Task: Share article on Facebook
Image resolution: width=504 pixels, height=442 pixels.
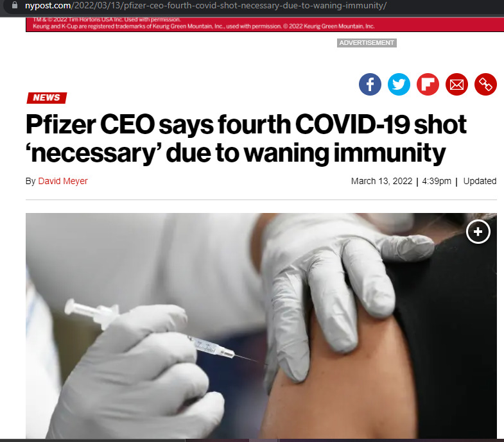Action: (x=370, y=85)
